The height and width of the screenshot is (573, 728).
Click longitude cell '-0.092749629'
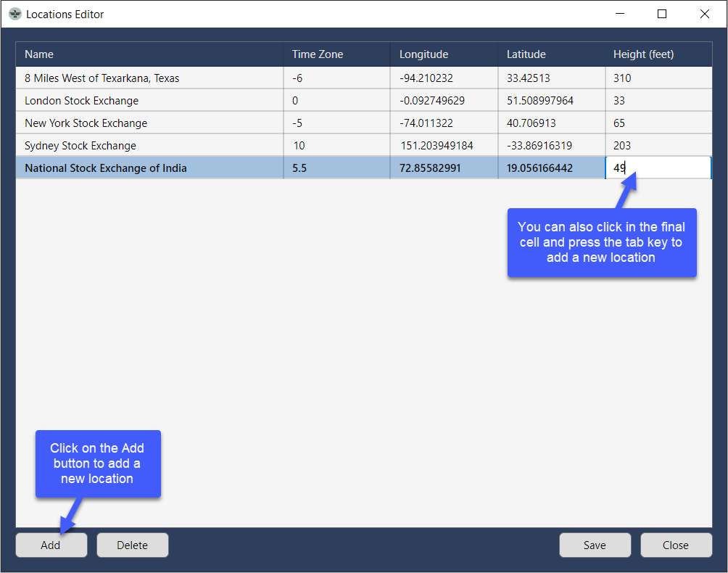click(444, 100)
